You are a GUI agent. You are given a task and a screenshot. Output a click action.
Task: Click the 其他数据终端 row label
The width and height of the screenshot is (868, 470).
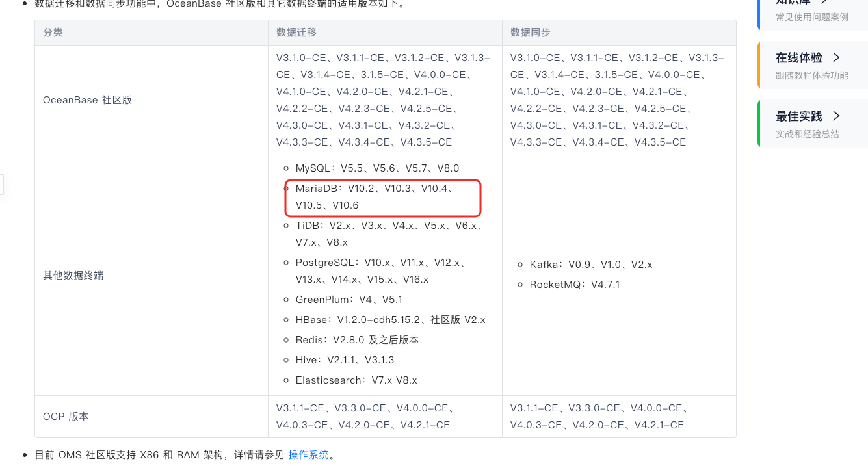point(73,276)
